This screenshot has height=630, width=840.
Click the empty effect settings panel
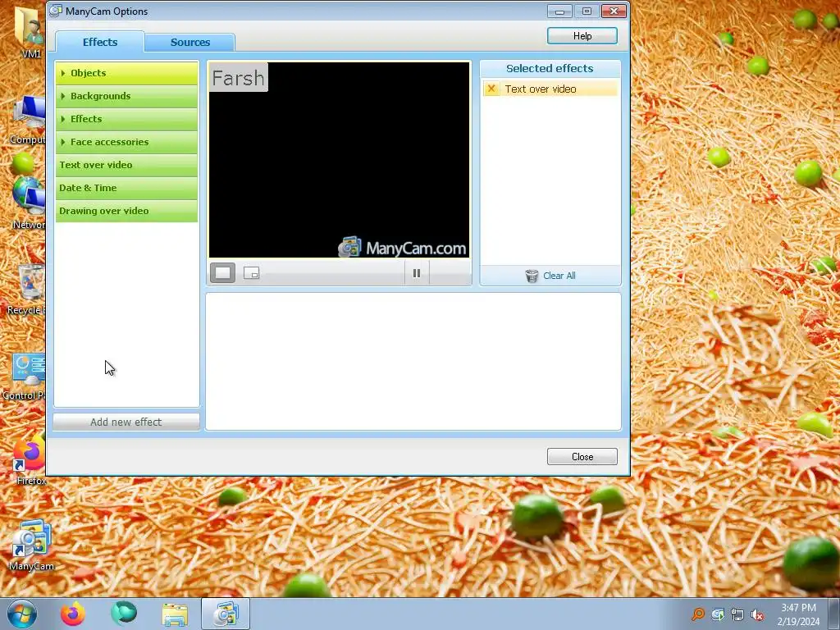pyautogui.click(x=413, y=361)
